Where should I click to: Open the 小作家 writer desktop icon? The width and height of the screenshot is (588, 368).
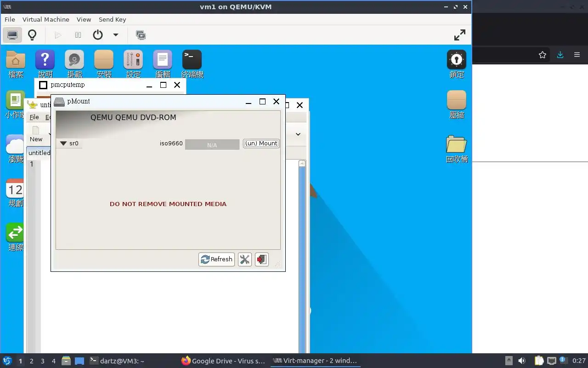(x=15, y=104)
